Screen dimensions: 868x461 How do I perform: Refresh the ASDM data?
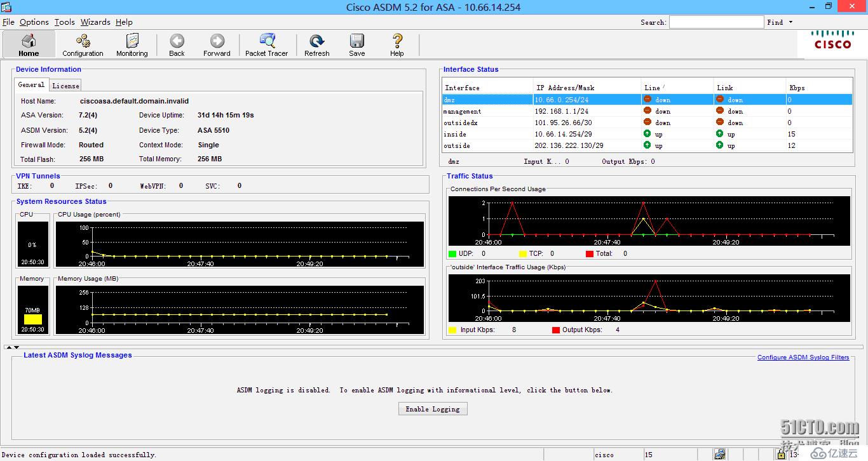point(316,44)
